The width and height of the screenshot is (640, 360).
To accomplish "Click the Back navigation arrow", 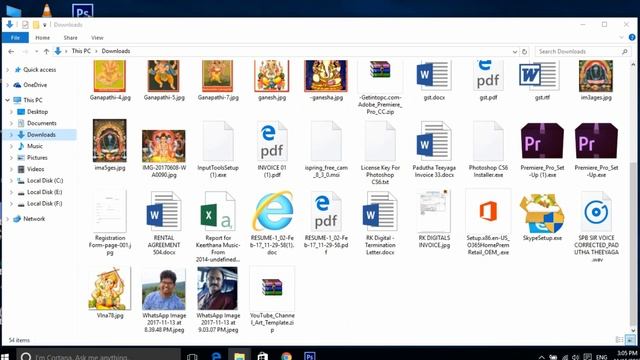I will [x=11, y=51].
